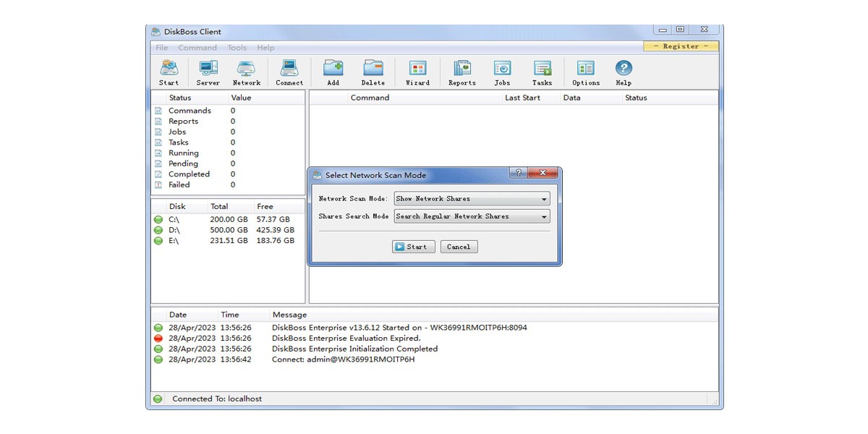This screenshot has height=434, width=868.
Task: Click the Completed status row icon
Action: [158, 174]
